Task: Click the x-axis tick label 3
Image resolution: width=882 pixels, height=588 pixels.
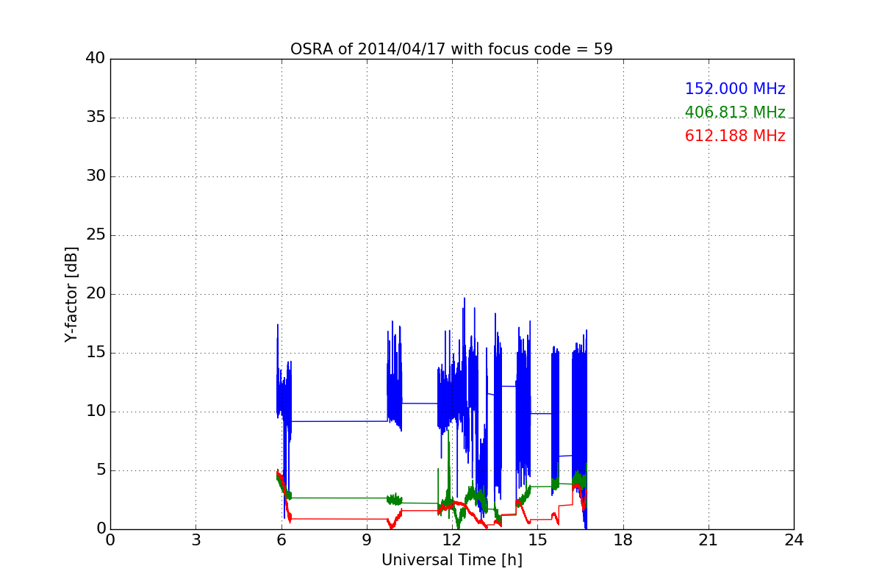Action: coord(196,539)
